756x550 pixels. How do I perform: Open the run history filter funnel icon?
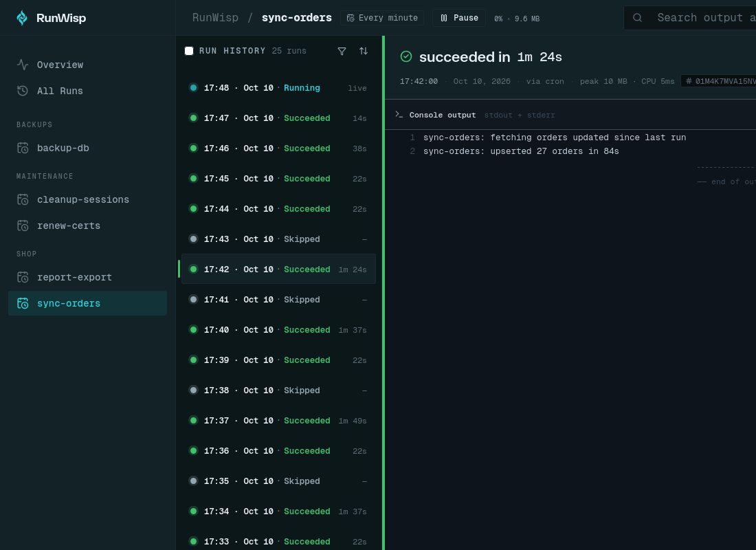(x=342, y=51)
